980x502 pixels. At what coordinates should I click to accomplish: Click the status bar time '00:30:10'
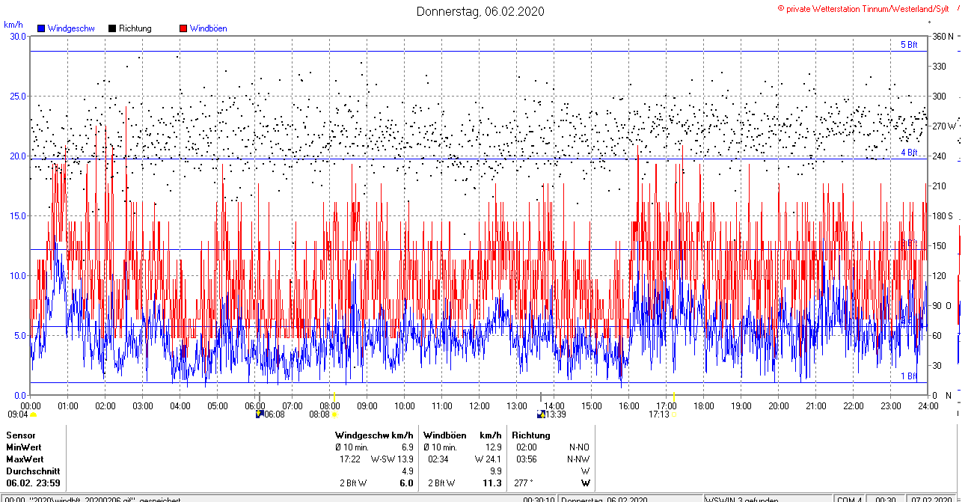(x=539, y=498)
